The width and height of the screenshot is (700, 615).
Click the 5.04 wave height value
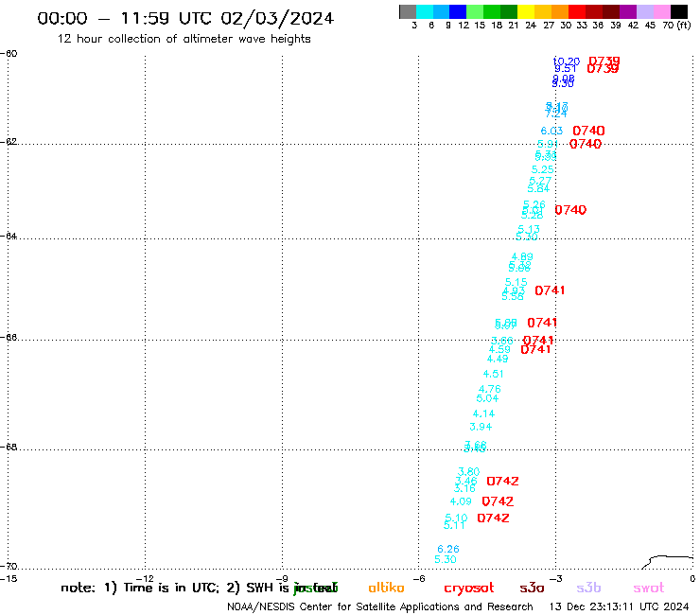[487, 398]
